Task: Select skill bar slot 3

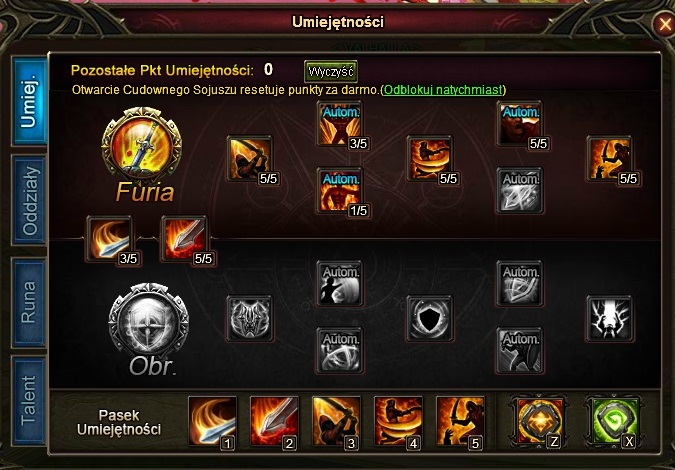Action: pos(336,421)
